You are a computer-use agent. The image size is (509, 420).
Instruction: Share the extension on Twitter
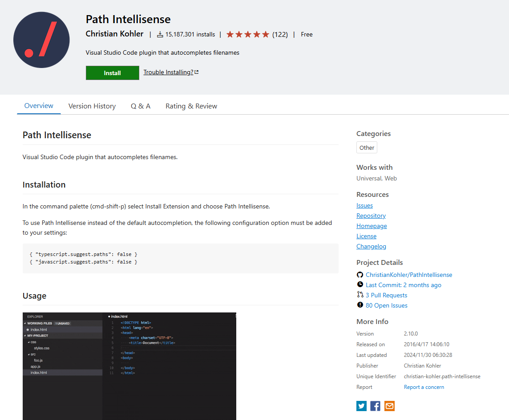pos(361,406)
